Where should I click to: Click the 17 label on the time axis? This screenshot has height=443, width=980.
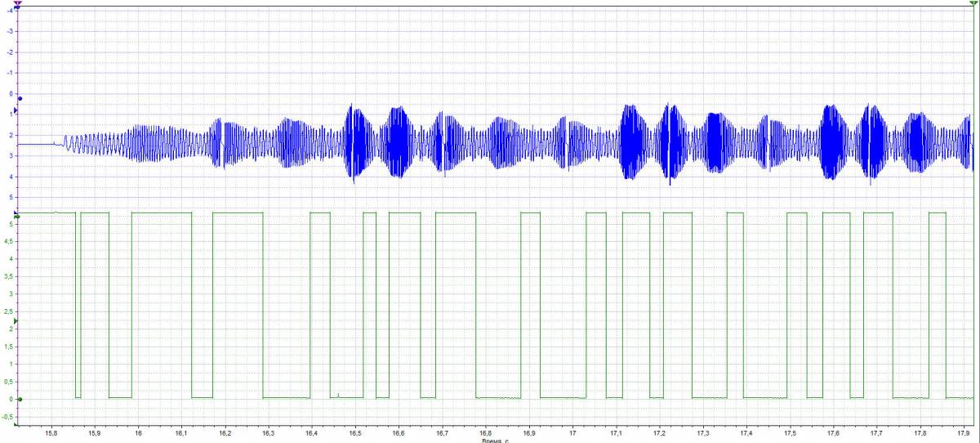(572, 433)
